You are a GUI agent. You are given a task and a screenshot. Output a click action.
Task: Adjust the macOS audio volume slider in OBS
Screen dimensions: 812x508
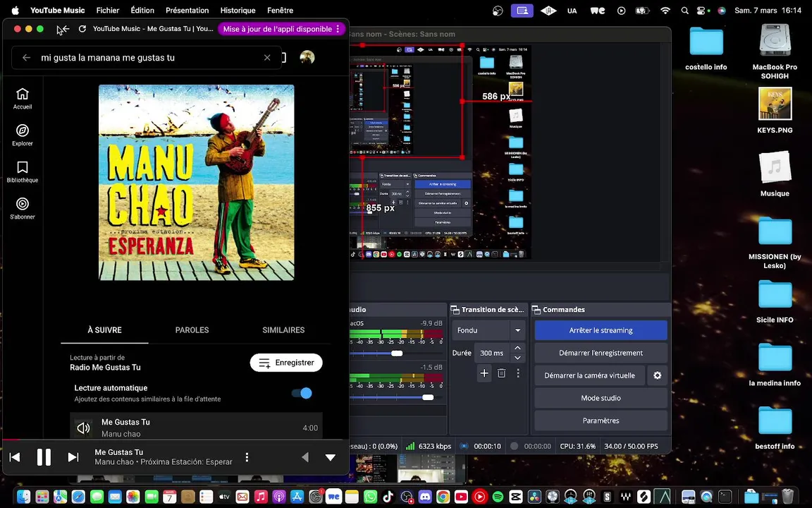(x=397, y=353)
